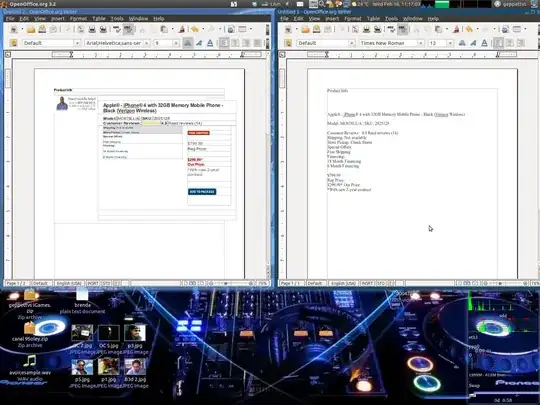Toggle Italic in the right Writer window
Screen dimensions: 540x405
point(474,43)
